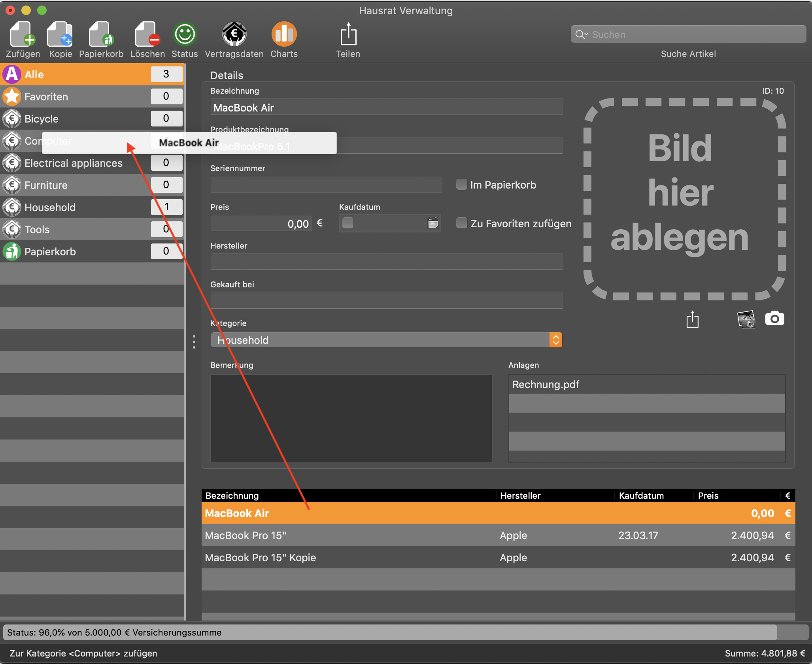Click inside the Bemerkung text area

[x=351, y=419]
